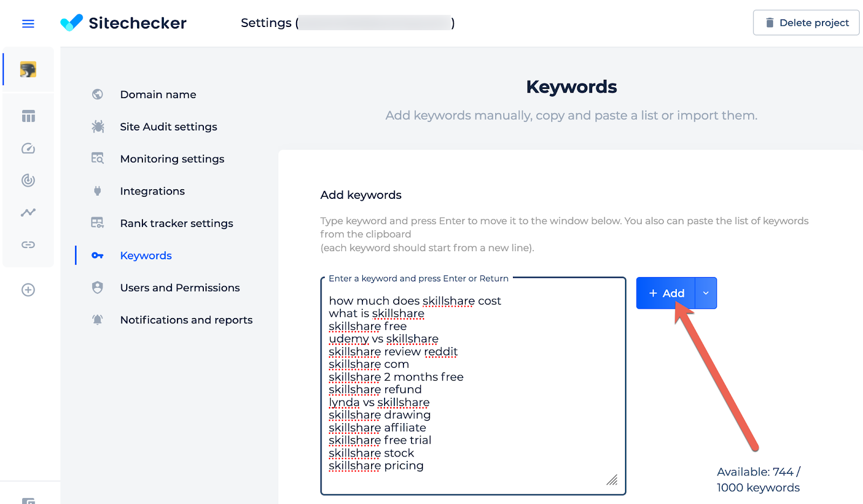The height and width of the screenshot is (504, 863).
Task: Click the 'skillshare com' keyword line
Action: point(369,364)
